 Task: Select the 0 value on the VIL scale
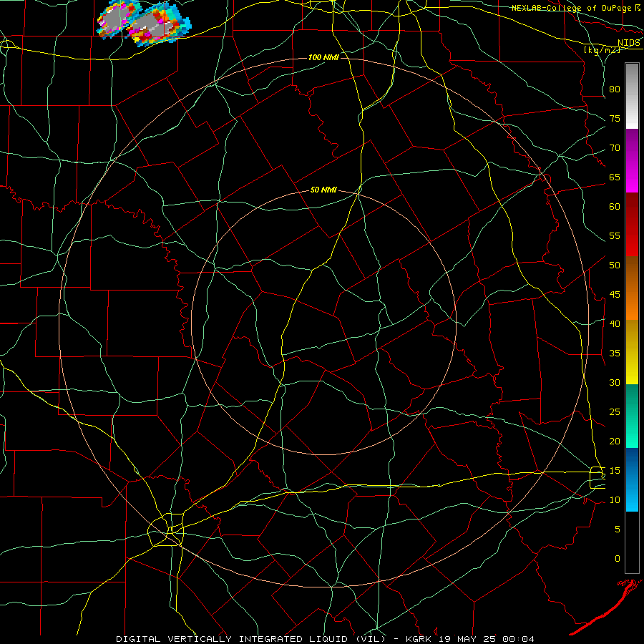[617, 559]
